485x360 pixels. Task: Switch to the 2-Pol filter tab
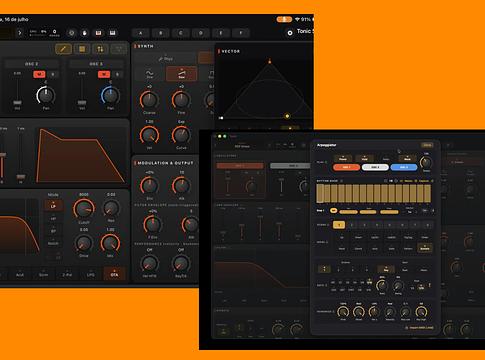(x=67, y=274)
